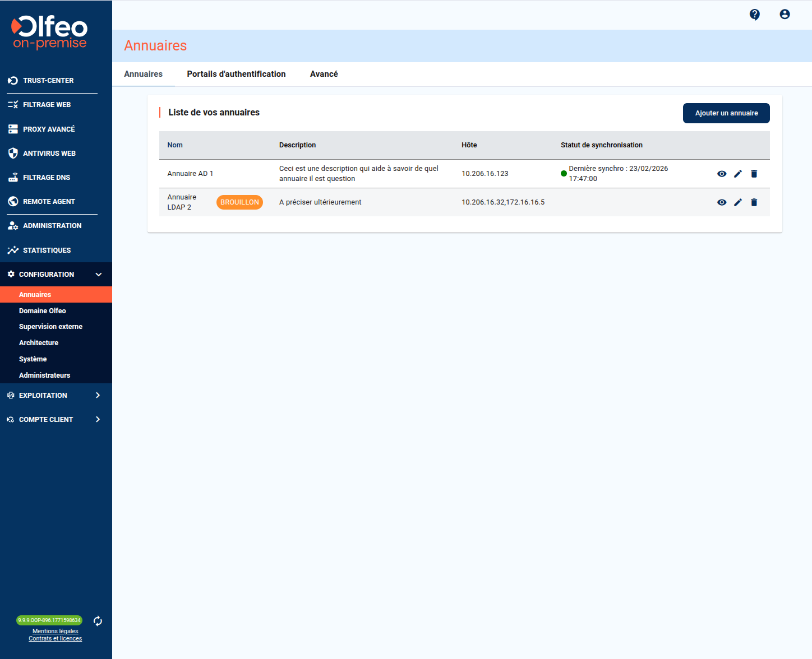812x659 pixels.
Task: Click the Olfeo on-premise logo
Action: pyautogui.click(x=50, y=32)
